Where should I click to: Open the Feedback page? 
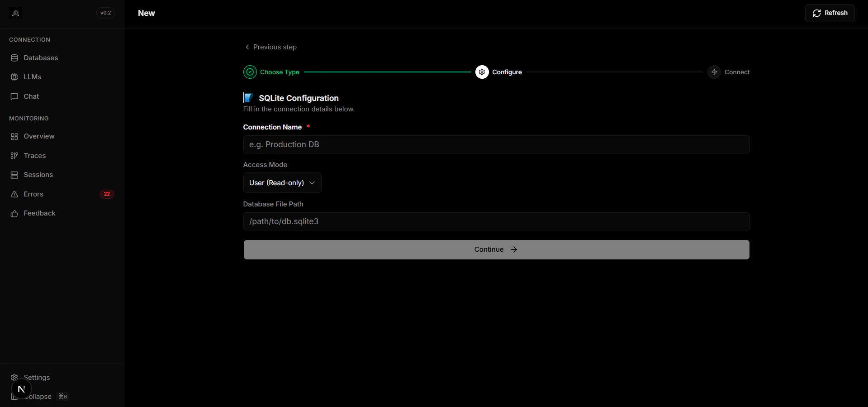point(62,213)
